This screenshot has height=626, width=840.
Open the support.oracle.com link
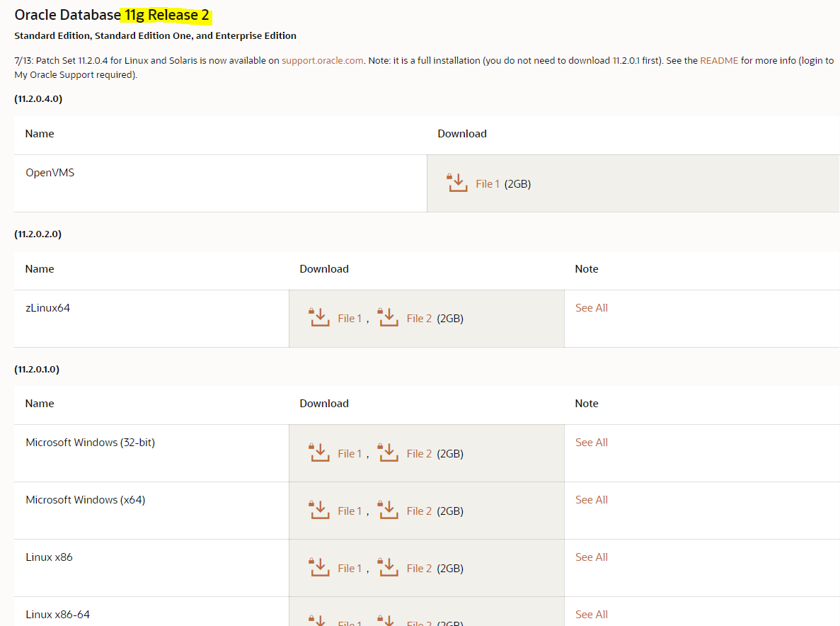click(x=323, y=61)
